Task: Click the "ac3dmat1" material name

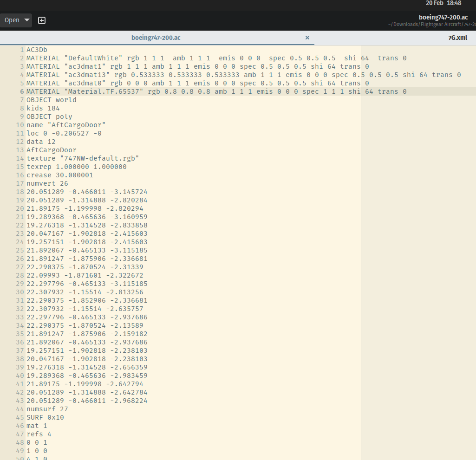Action: [x=85, y=66]
